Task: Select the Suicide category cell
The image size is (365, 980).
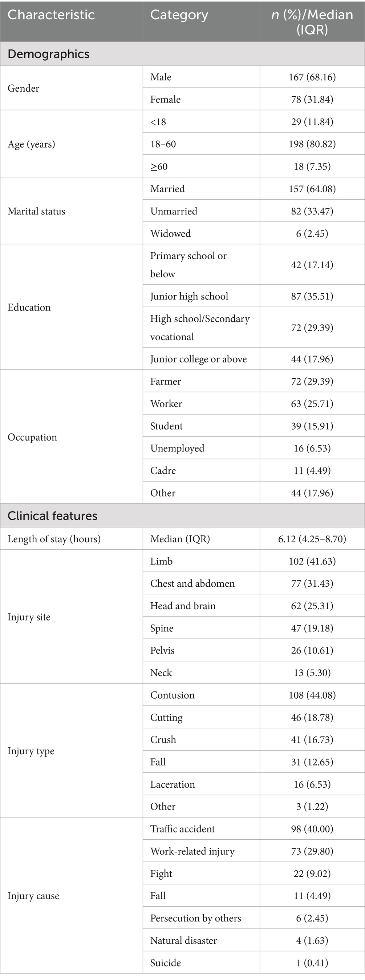Action: (x=165, y=963)
